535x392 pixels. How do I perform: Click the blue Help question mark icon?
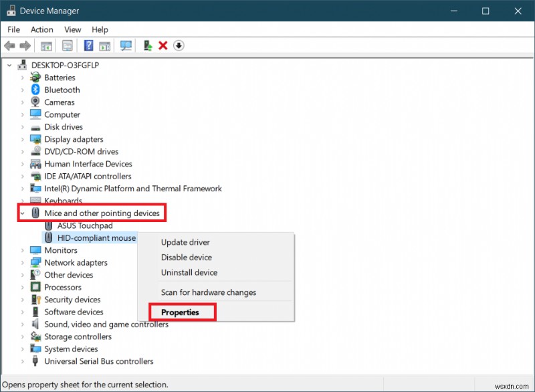[x=89, y=45]
